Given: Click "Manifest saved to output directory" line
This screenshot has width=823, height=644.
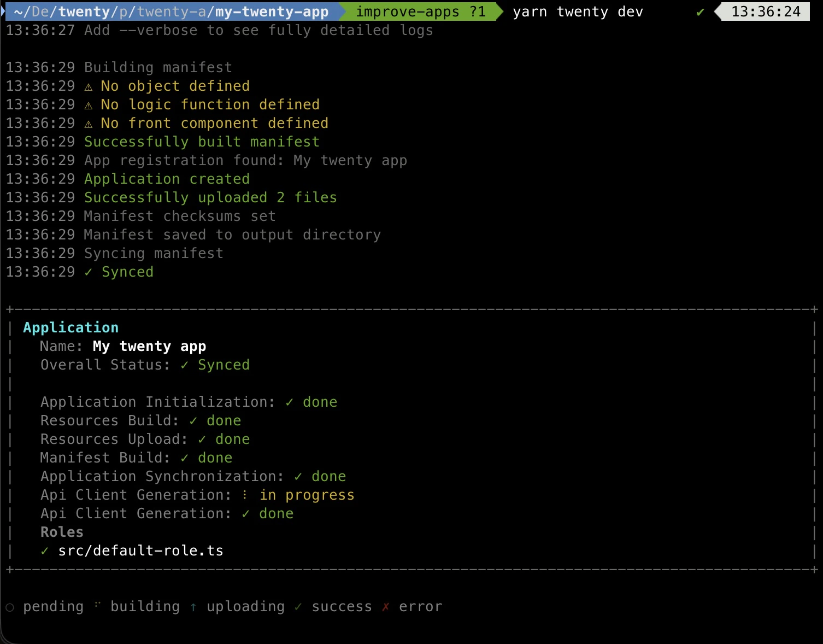Looking at the screenshot, I should click(x=232, y=235).
